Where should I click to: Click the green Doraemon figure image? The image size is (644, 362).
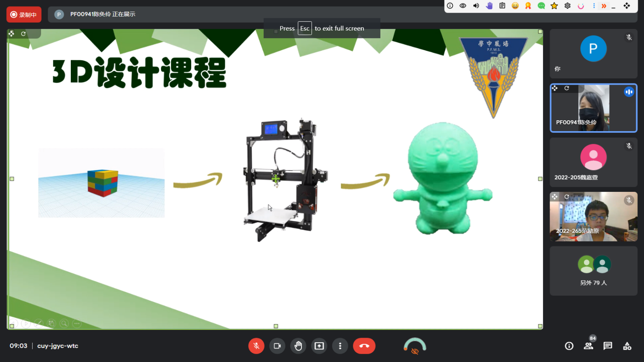pyautogui.click(x=443, y=178)
